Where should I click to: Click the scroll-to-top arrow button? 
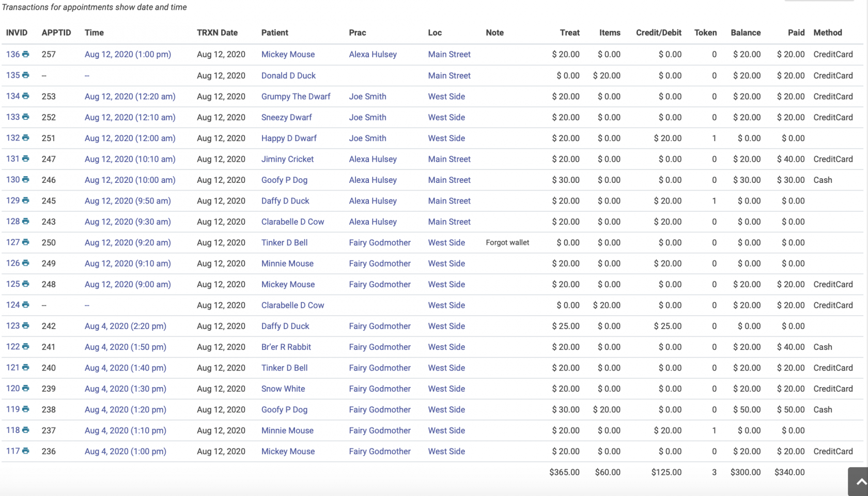click(858, 482)
